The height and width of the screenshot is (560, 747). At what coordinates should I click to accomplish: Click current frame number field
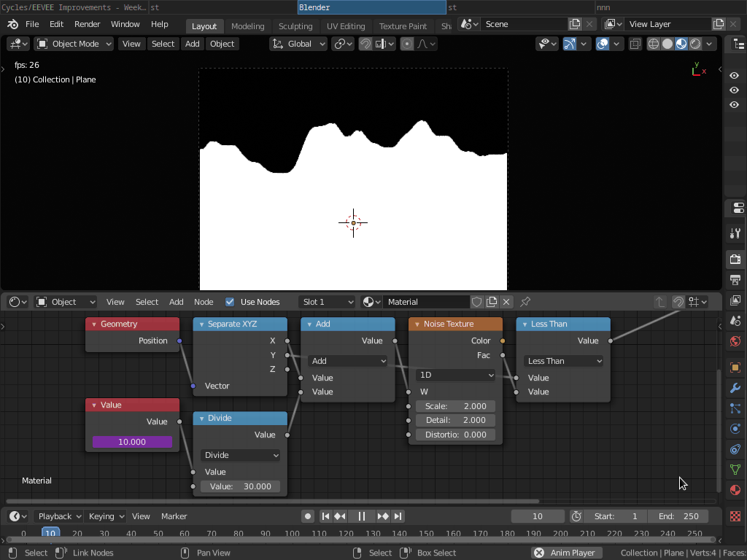538,516
